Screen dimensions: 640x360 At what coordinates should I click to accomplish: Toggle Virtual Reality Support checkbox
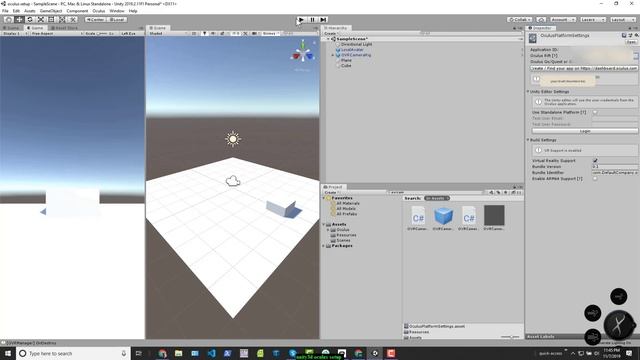click(595, 160)
